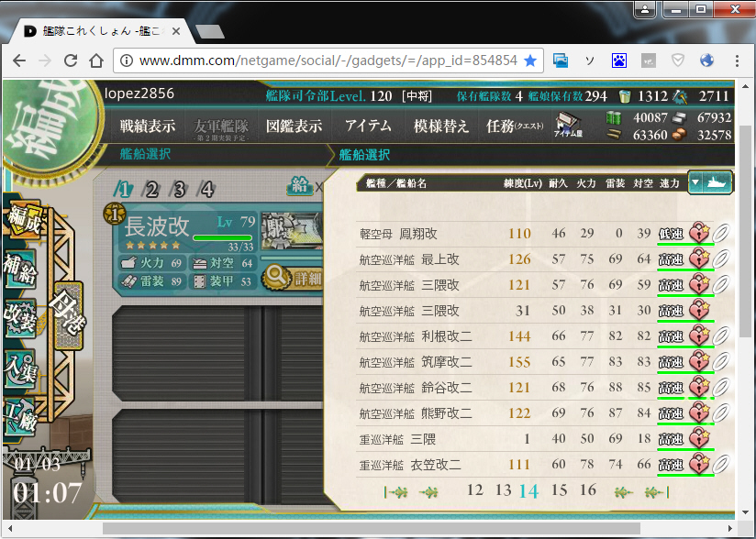This screenshot has width=756, height=539.
Task: Toggle lock on 鈴谷改二 row
Action: coord(698,387)
